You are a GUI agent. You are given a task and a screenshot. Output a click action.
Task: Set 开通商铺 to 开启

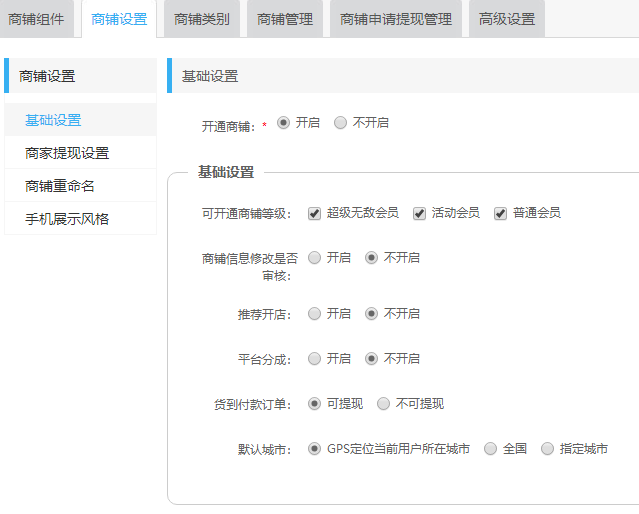click(x=283, y=123)
